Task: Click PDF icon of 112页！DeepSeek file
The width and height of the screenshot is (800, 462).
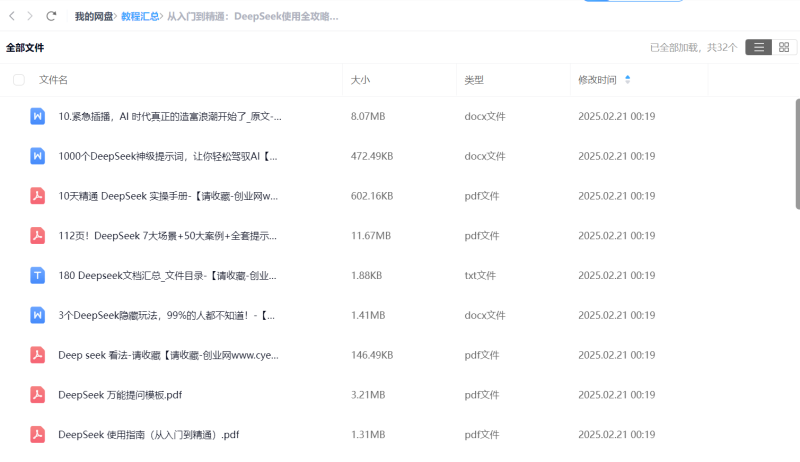Action: [37, 236]
